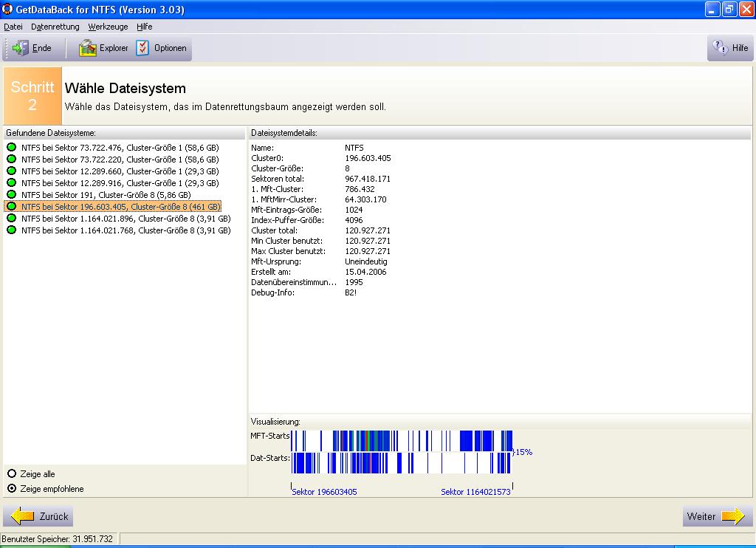Screen dimensions: 756x548
Task: Click the Hilfe toolbar button label
Action: [x=740, y=48]
